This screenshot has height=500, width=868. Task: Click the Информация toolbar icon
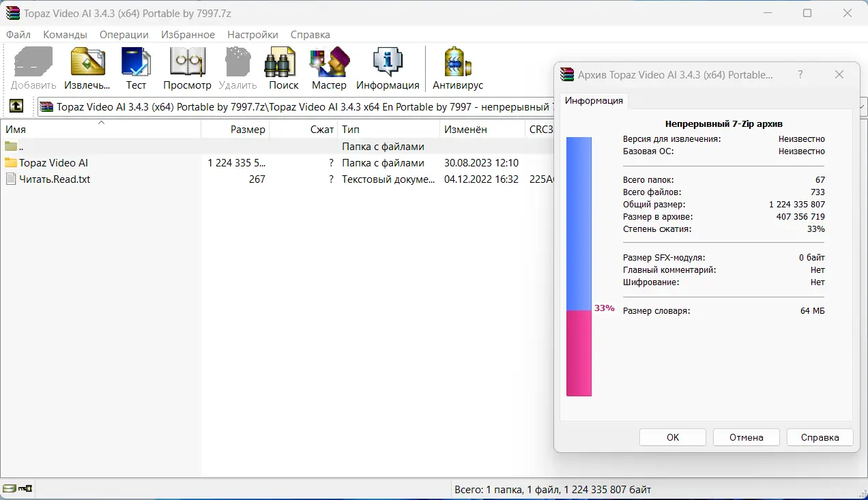[388, 65]
